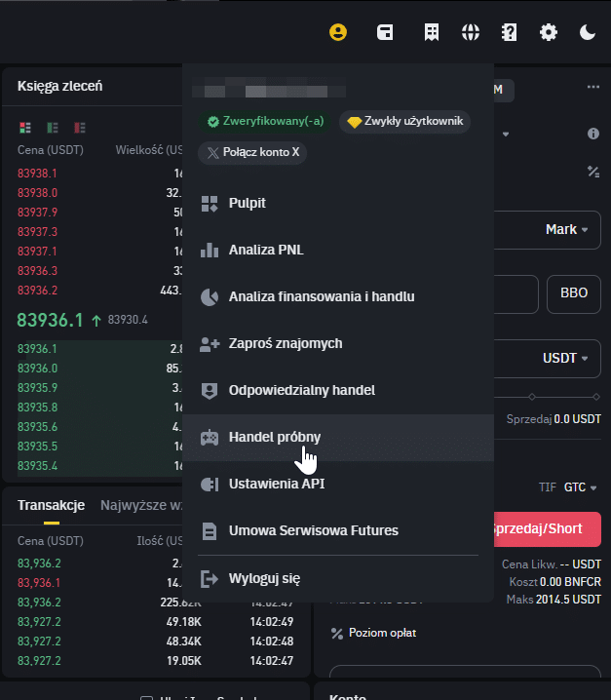Click the orders receipt icon in header
The image size is (611, 700).
[x=432, y=32]
